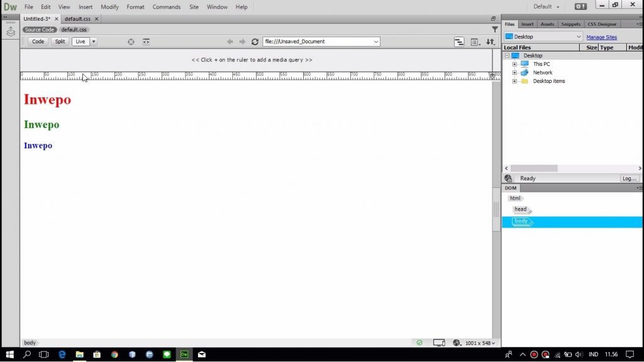Click the red Inwepo heading
Viewport: 644px width, 362px height.
point(47,100)
